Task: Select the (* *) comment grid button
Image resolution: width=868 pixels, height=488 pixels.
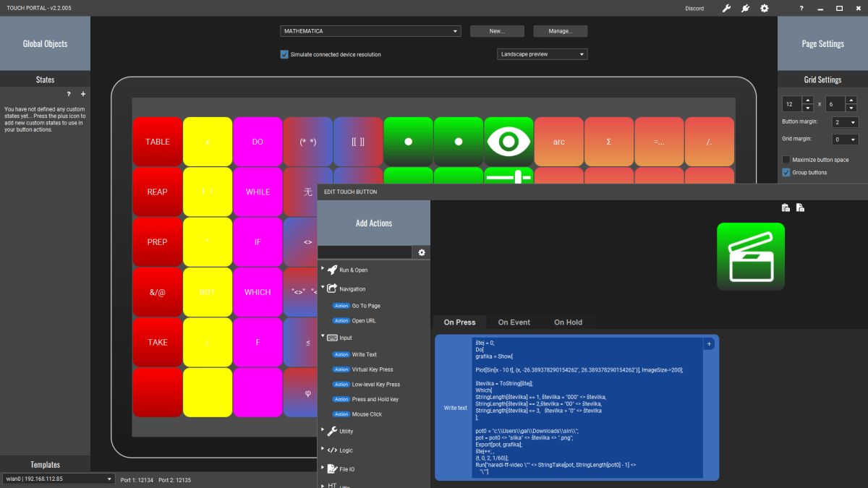Action: click(x=307, y=142)
